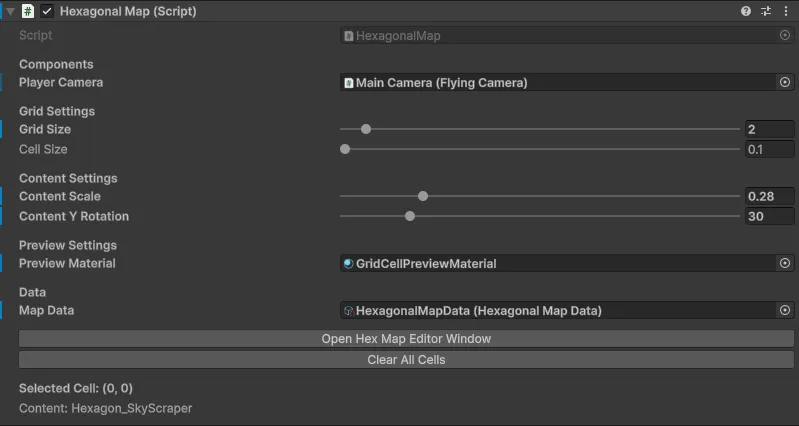Click the Clear All Cells button
This screenshot has height=426, width=799.
click(x=406, y=360)
